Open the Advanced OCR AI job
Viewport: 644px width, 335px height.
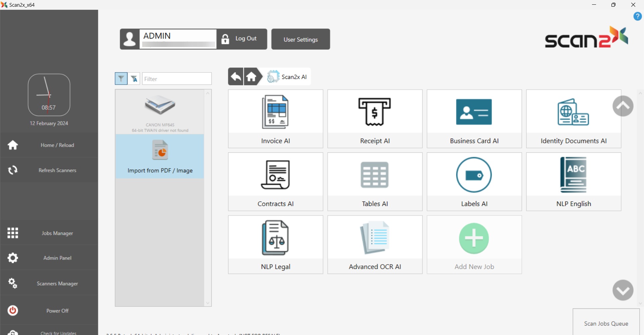coord(375,244)
